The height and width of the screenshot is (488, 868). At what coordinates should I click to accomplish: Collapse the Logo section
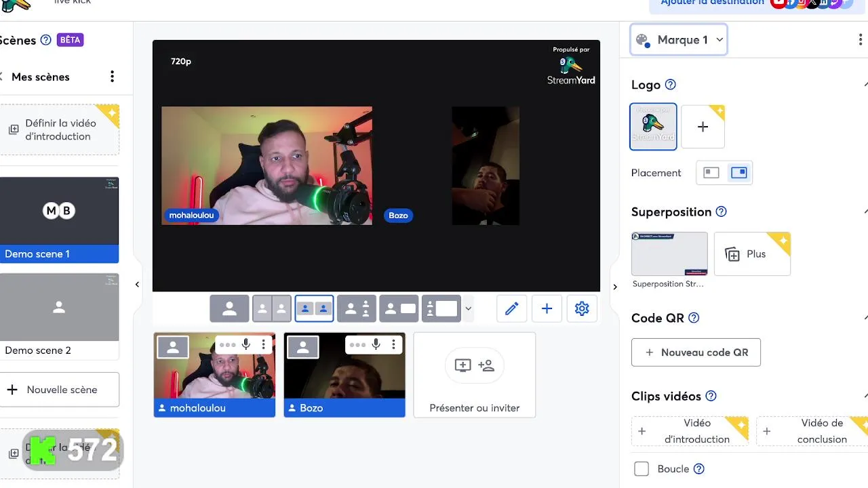pyautogui.click(x=865, y=85)
